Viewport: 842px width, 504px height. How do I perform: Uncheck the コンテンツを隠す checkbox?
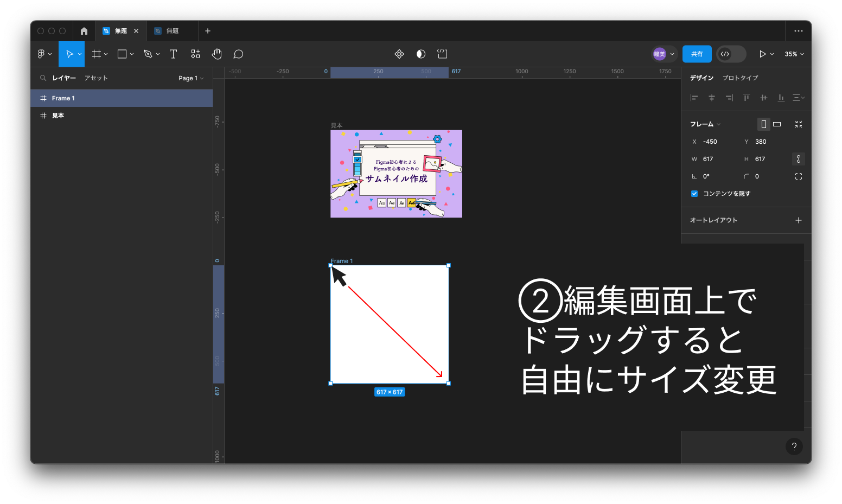tap(694, 194)
